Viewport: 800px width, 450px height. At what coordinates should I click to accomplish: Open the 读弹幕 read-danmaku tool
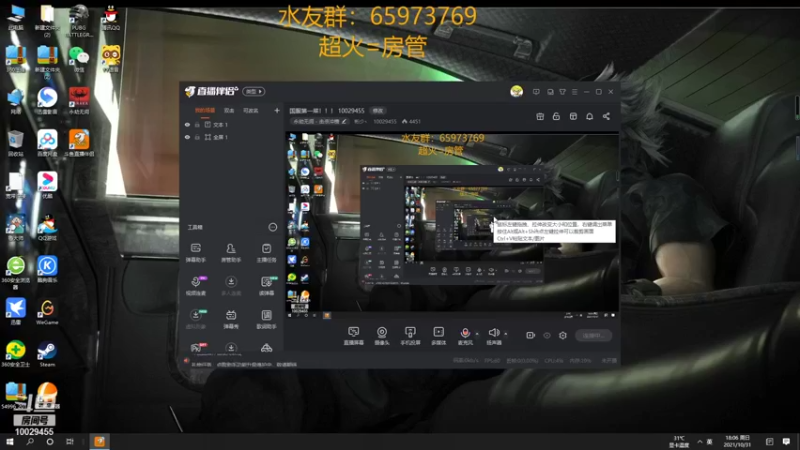[266, 286]
